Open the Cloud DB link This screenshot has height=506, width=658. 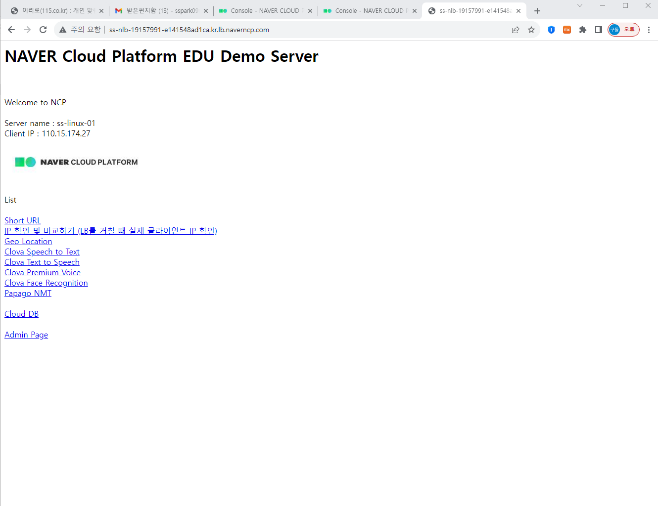pyautogui.click(x=21, y=314)
